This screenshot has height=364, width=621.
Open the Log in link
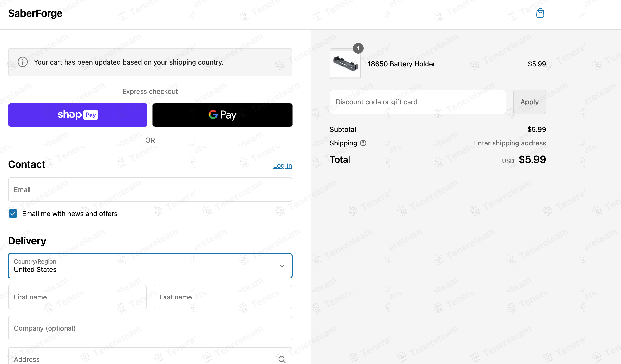(x=282, y=165)
